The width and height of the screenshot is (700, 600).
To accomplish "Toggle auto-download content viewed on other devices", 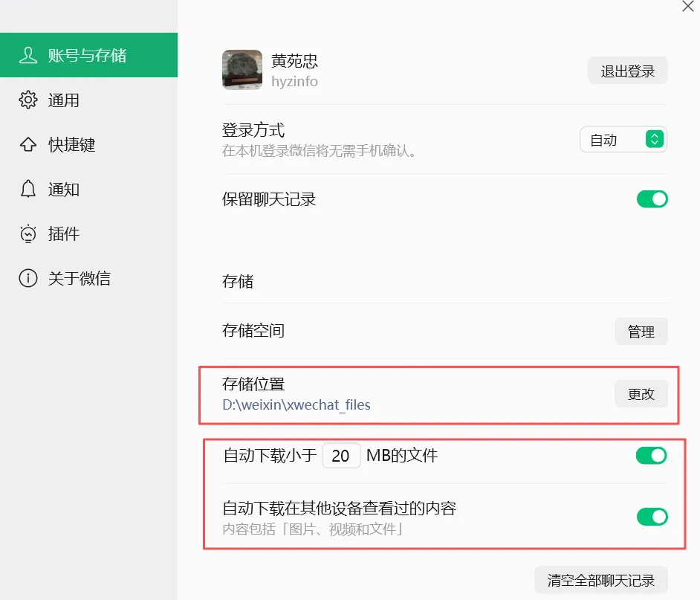I will click(652, 517).
